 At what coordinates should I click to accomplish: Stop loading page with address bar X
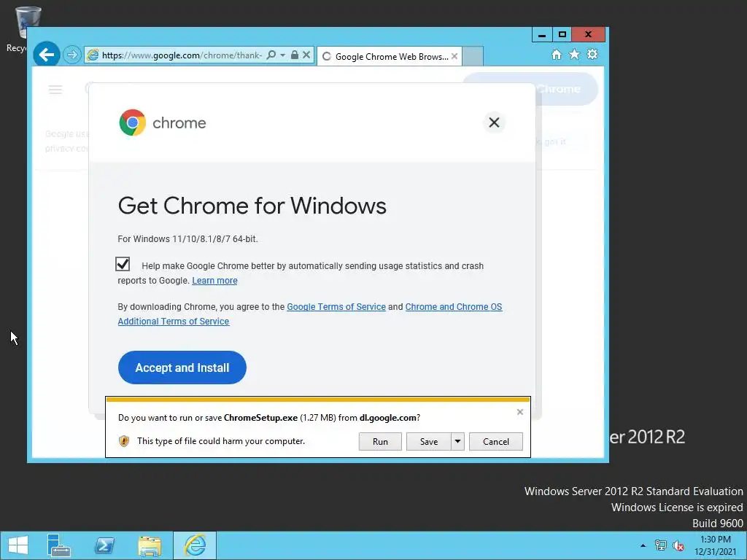tap(306, 55)
